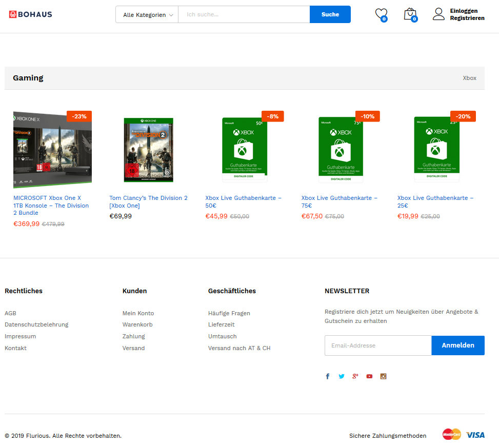
Task: Open Tom Clancy's The Division 2 title
Action: click(x=148, y=202)
